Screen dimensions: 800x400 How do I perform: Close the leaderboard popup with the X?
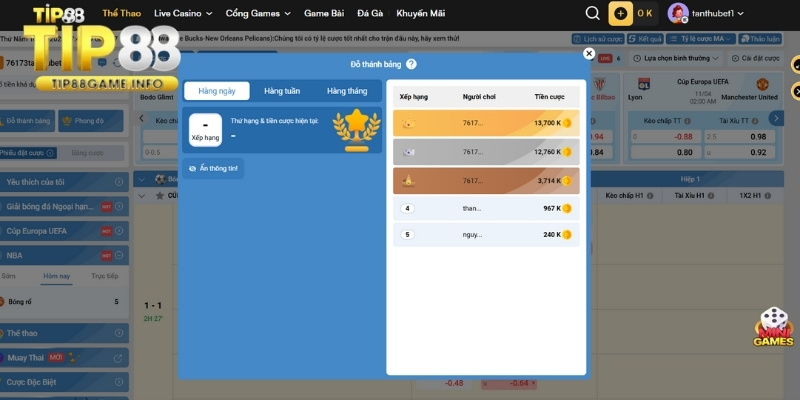(589, 54)
